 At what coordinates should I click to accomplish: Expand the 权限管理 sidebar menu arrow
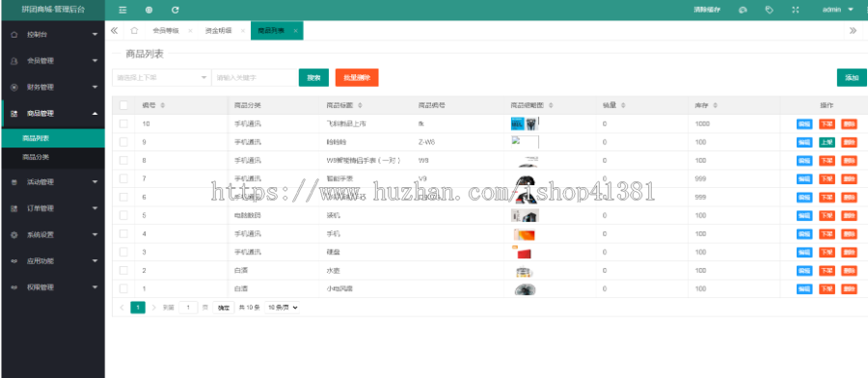click(95, 287)
